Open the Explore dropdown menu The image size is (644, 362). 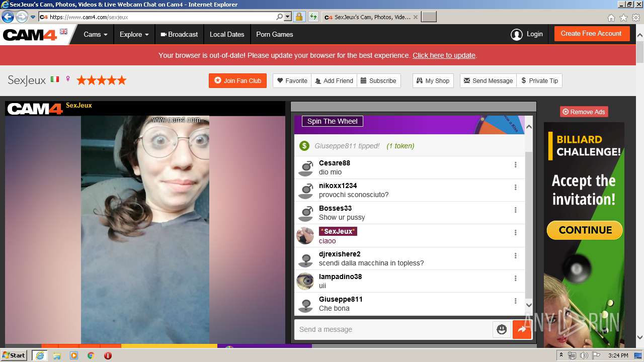[x=134, y=34]
